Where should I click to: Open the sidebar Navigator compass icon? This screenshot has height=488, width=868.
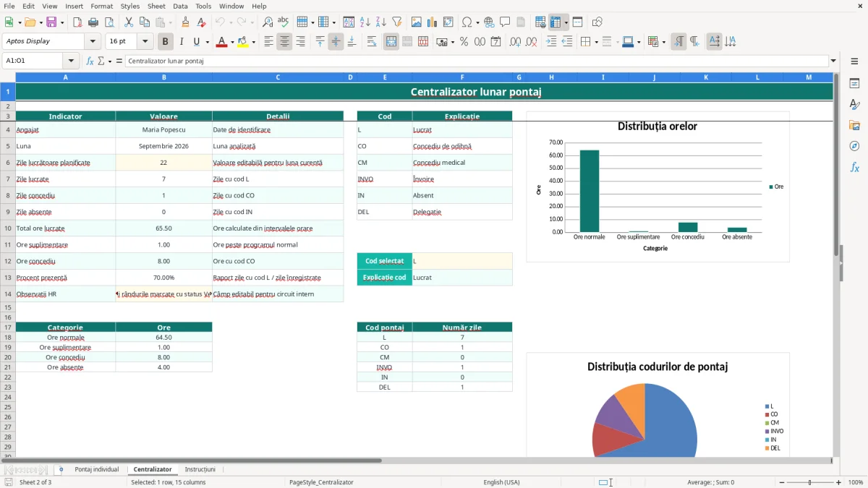[x=854, y=146]
